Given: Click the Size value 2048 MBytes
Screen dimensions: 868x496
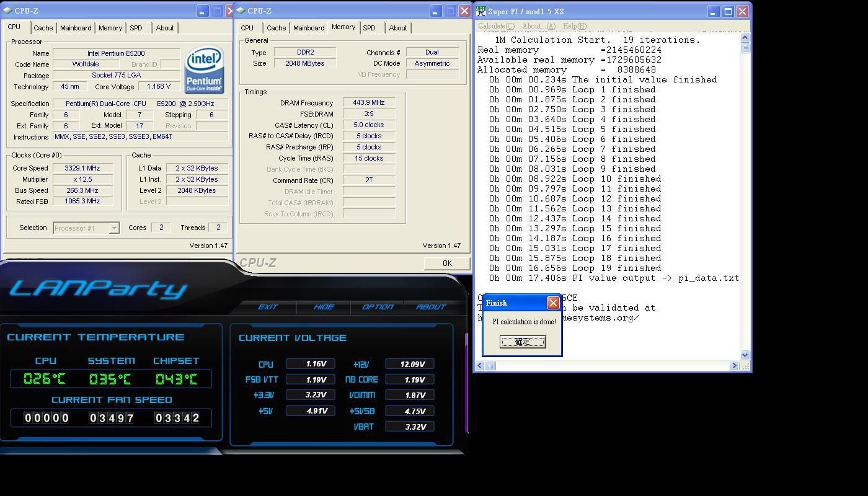Looking at the screenshot, I should (x=304, y=63).
